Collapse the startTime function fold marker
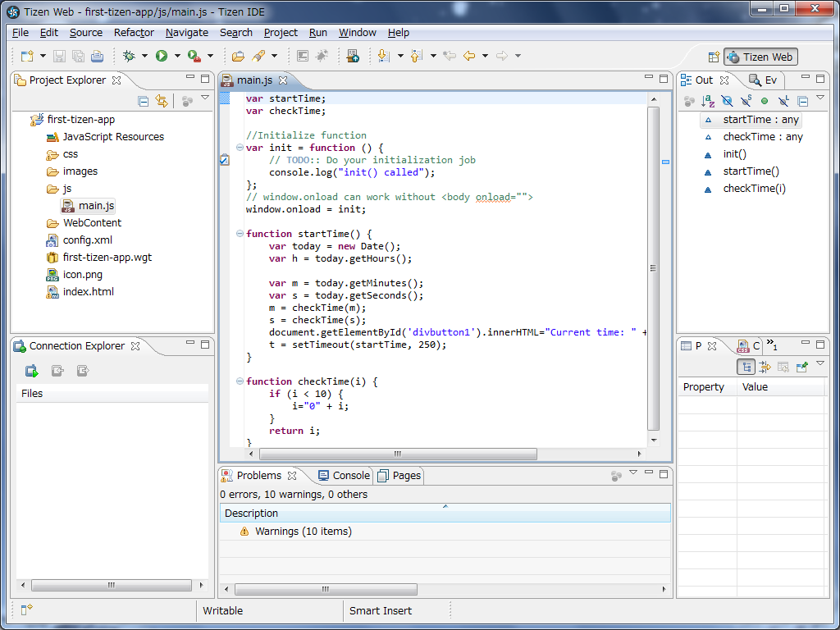The height and width of the screenshot is (630, 840). click(240, 234)
